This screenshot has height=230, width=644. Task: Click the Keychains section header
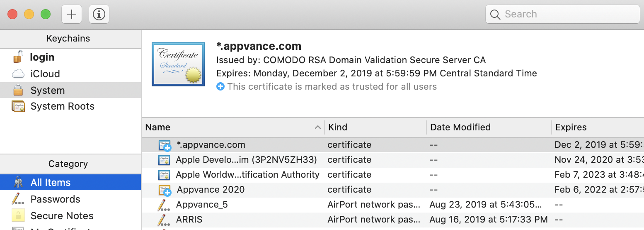70,38
